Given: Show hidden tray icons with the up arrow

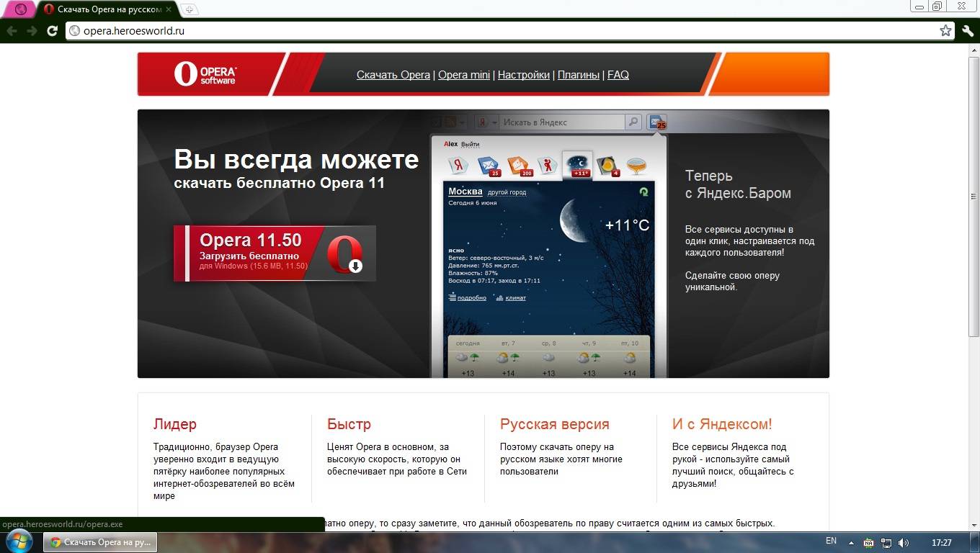Looking at the screenshot, I should click(x=851, y=543).
